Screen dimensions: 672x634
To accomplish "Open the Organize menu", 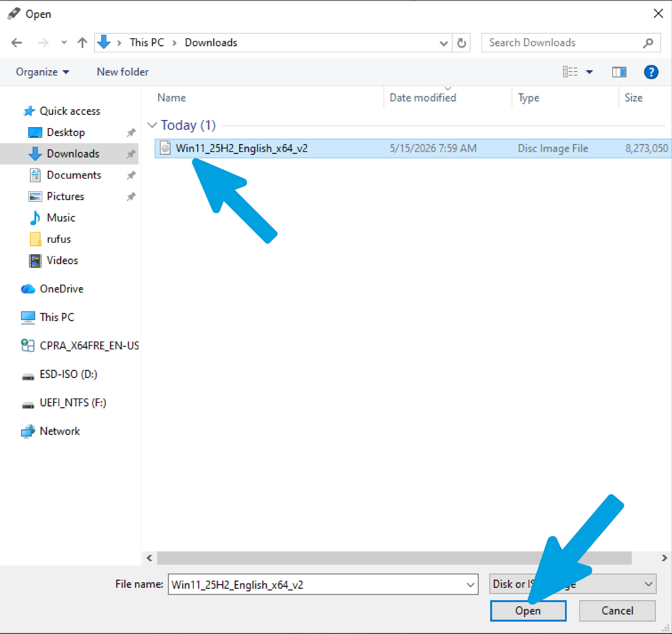I will (x=42, y=72).
